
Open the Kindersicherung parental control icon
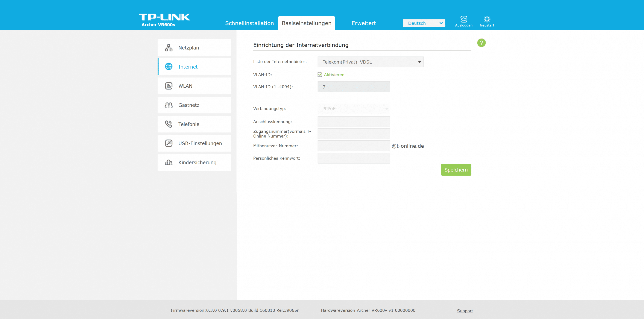(169, 163)
